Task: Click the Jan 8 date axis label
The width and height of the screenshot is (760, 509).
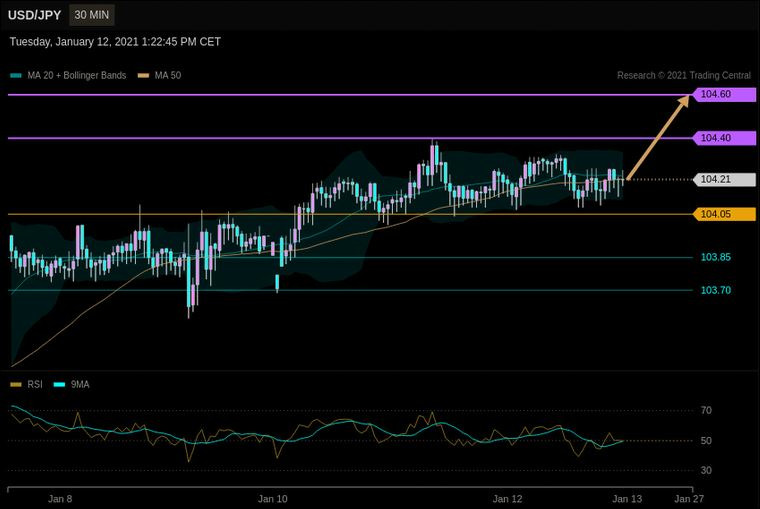Action: (x=60, y=499)
